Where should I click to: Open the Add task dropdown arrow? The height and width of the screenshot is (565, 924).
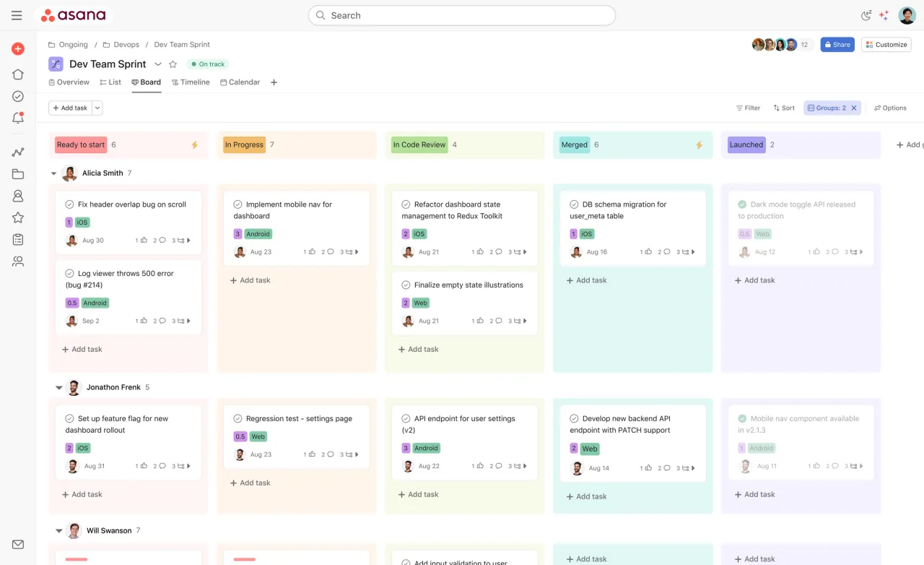(x=97, y=108)
